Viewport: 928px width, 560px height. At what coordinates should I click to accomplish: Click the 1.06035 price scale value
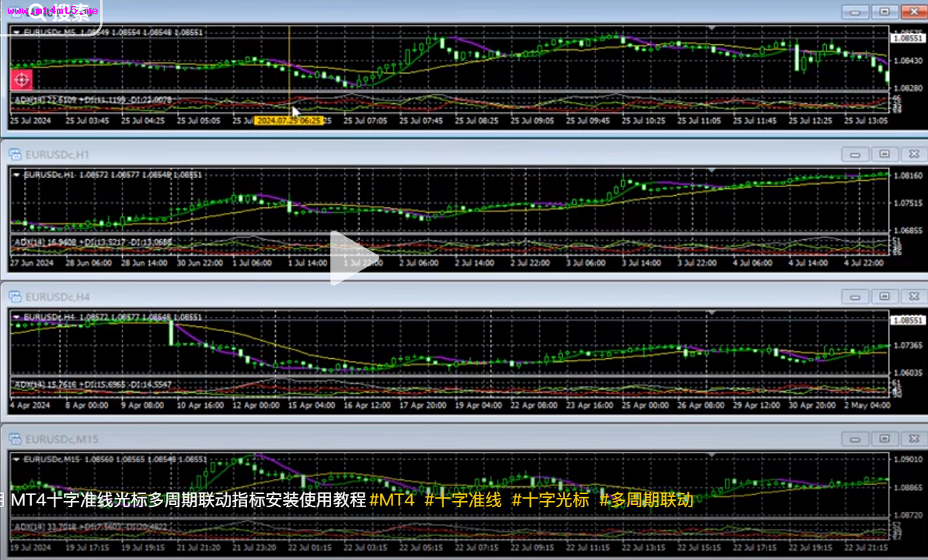[x=908, y=373]
